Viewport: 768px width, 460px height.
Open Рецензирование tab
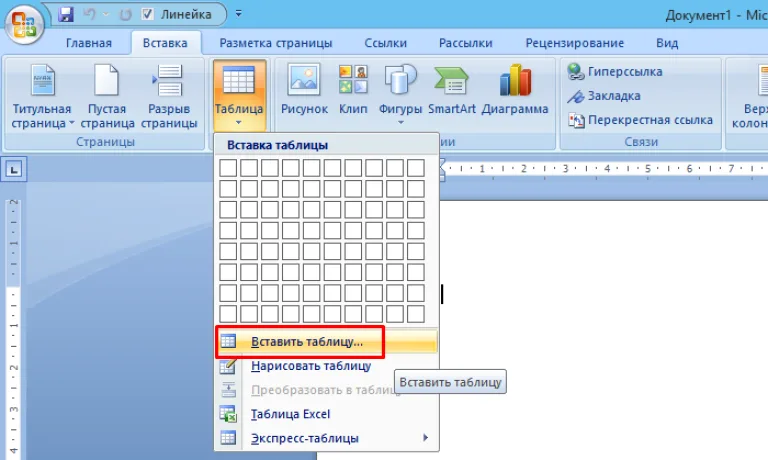click(x=575, y=43)
